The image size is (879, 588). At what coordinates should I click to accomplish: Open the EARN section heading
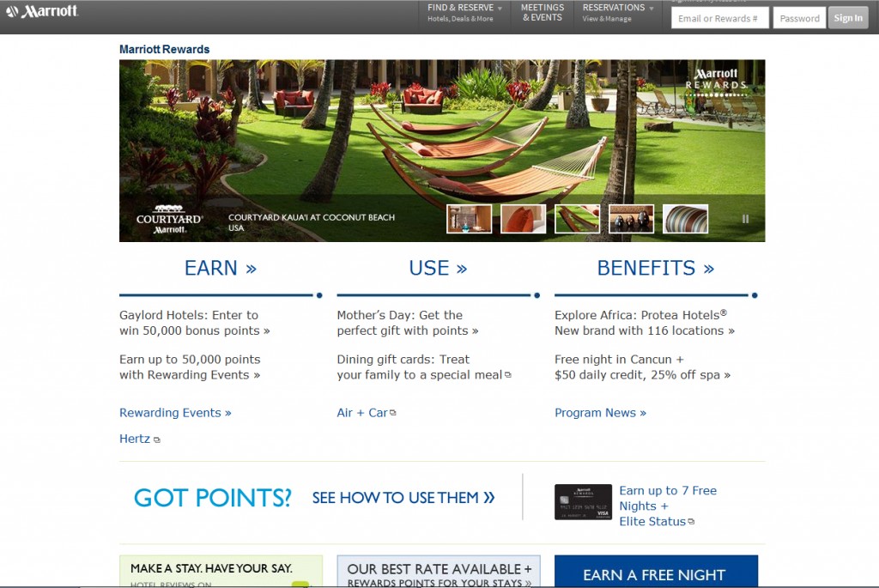coord(221,268)
